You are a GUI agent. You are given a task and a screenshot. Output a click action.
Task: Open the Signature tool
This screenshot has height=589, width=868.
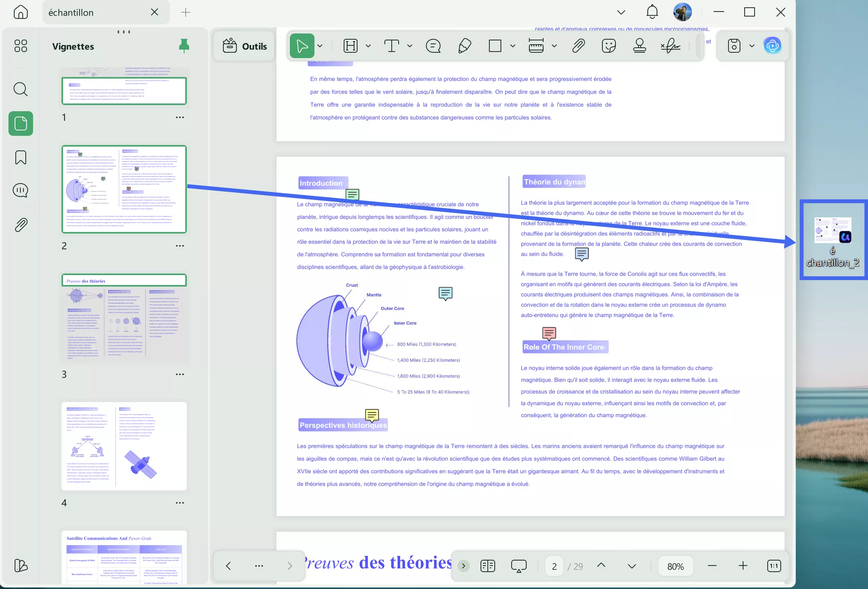click(671, 46)
